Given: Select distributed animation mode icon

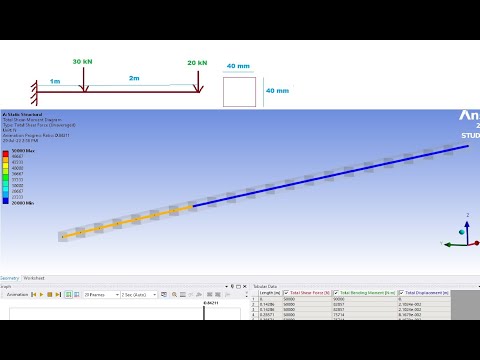Looking at the screenshot, I should [68, 295].
